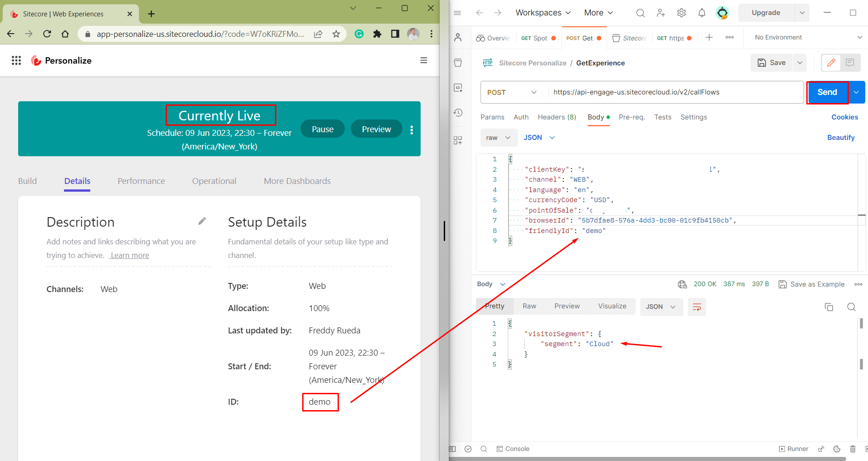Click the Pause experience button
This screenshot has width=868, height=461.
pos(322,129)
